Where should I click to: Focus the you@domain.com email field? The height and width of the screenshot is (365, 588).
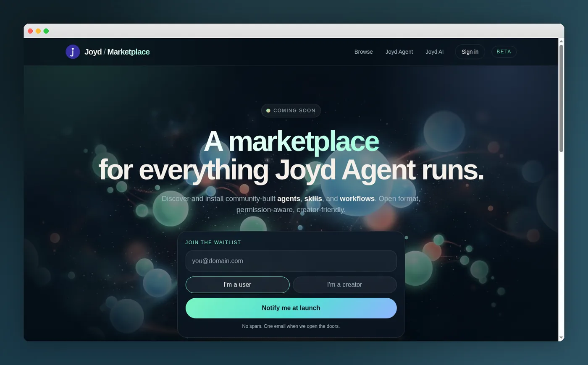291,261
